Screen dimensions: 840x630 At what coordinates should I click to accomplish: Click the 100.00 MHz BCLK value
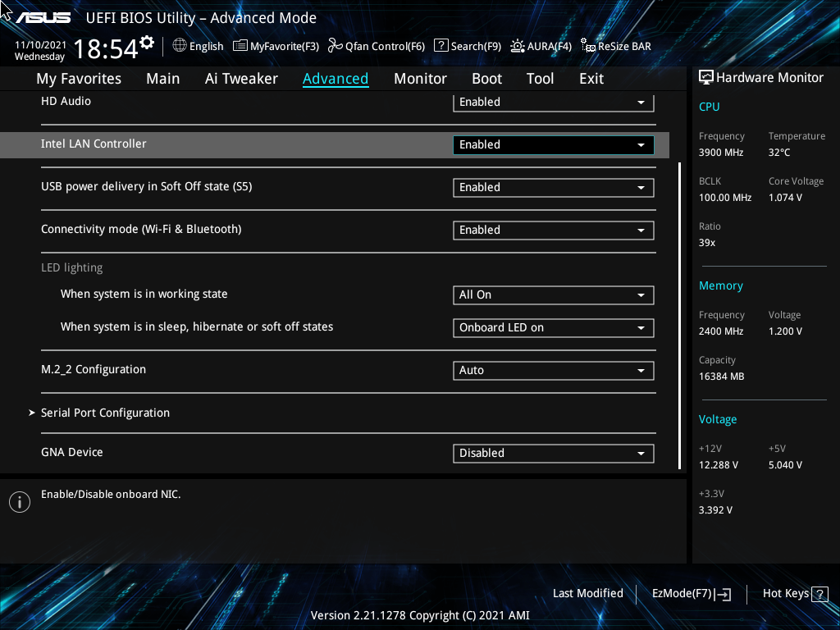[725, 198]
